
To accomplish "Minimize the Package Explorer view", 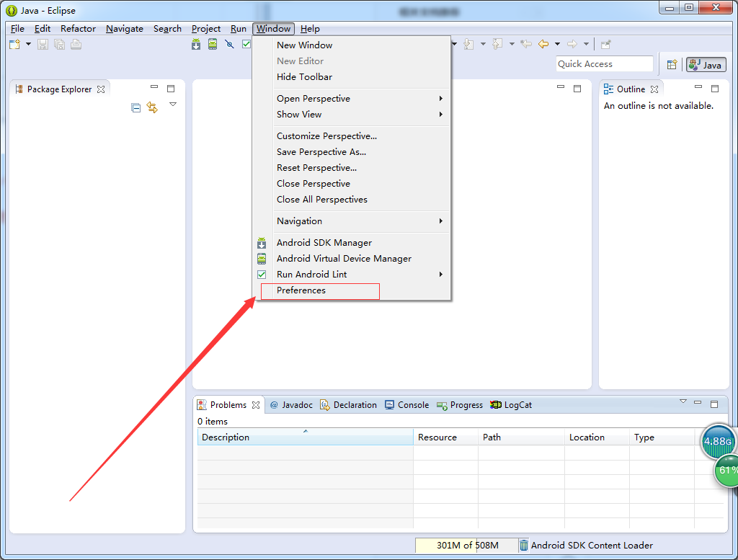I will point(154,87).
